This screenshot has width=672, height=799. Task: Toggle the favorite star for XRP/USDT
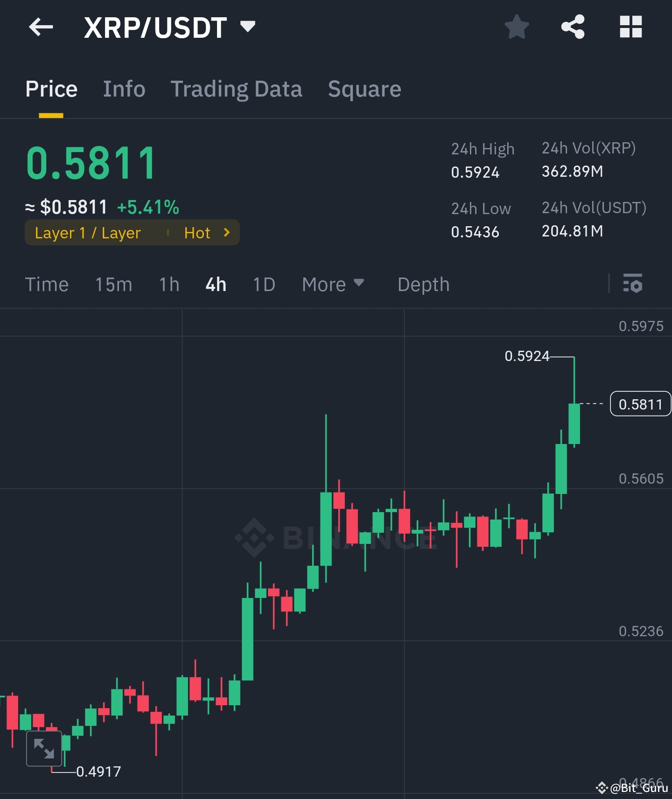tap(517, 27)
